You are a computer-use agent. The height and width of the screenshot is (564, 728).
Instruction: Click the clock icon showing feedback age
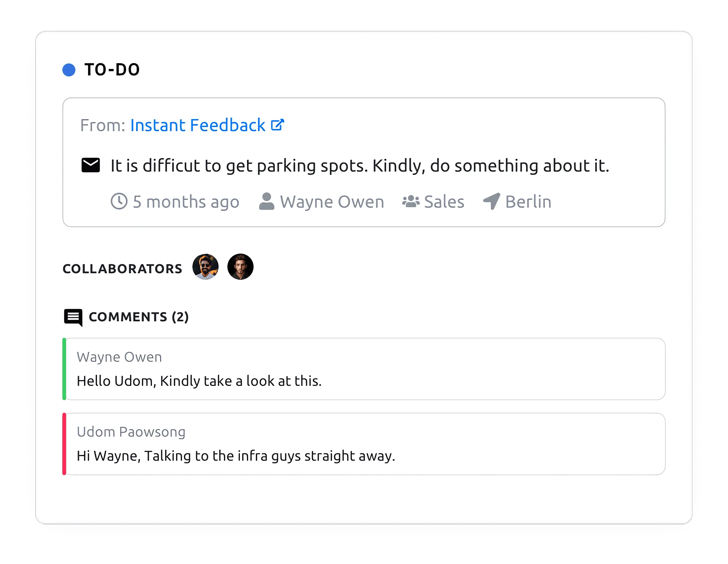[119, 201]
